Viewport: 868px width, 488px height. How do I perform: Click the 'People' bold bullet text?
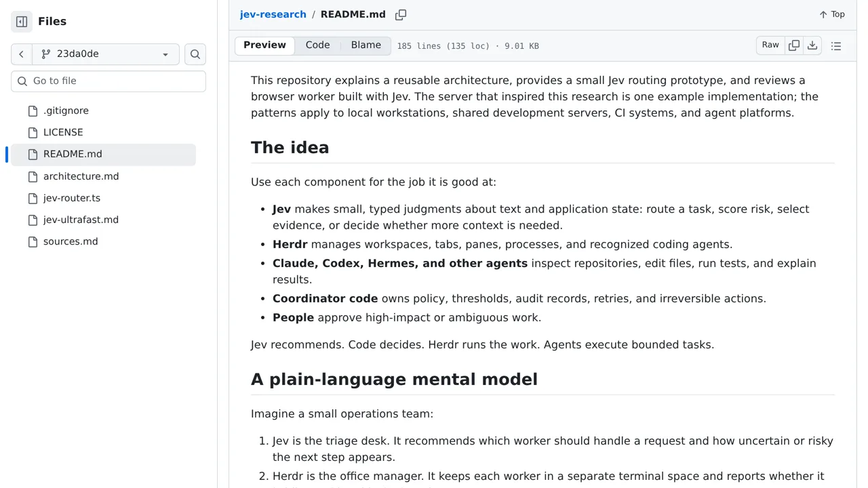coord(293,318)
